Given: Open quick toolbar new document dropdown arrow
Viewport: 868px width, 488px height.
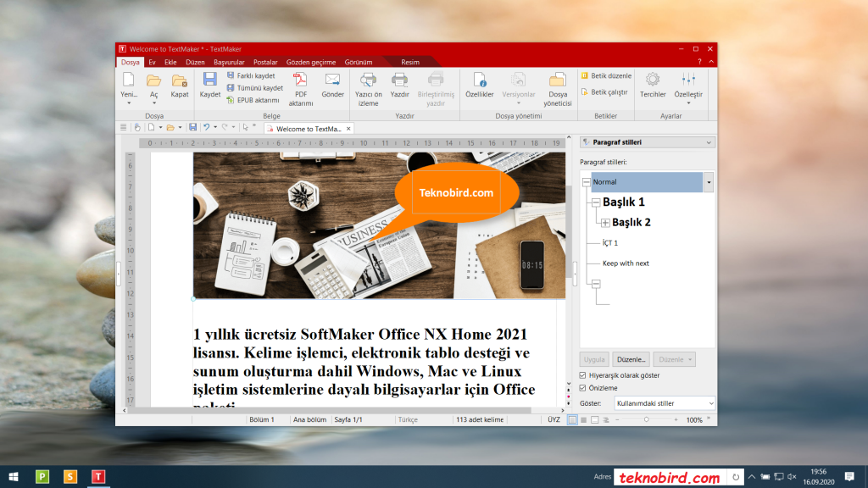Looking at the screenshot, I should [160, 128].
